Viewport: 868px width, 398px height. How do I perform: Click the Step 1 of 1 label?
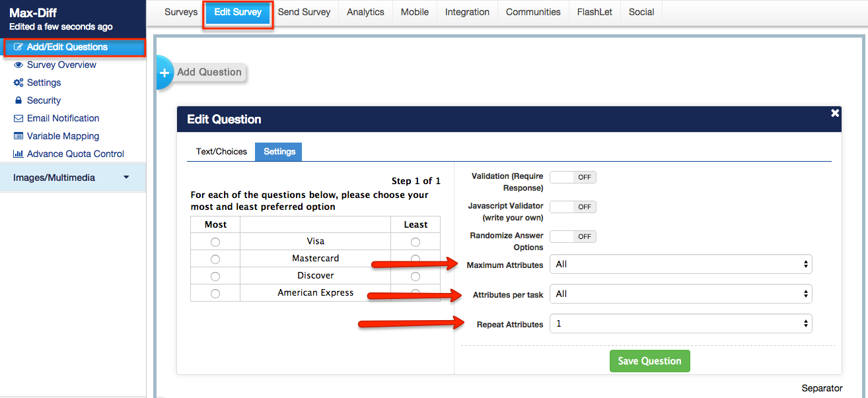tap(416, 181)
